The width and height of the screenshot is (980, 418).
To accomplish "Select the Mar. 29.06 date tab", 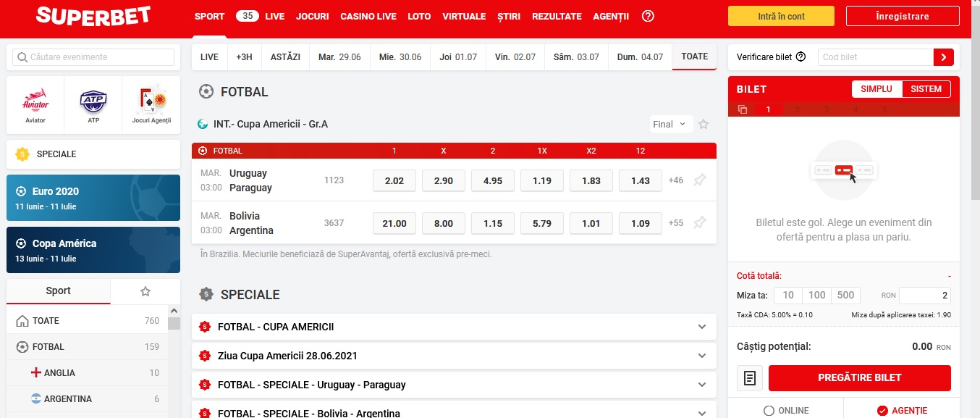I will pos(339,57).
